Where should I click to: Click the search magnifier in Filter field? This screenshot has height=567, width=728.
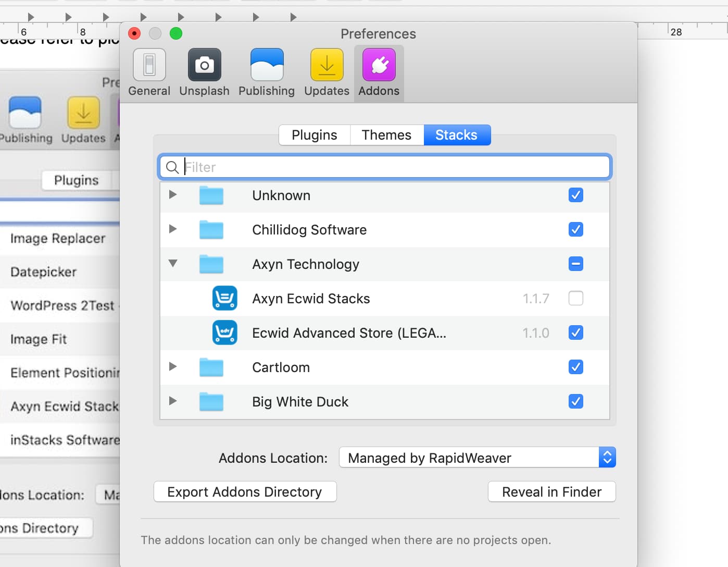172,167
